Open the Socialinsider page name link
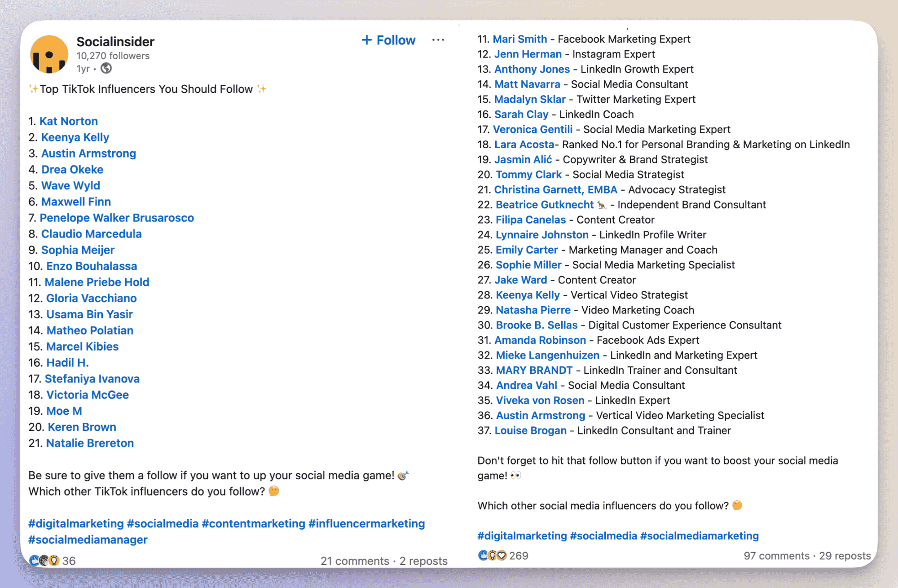Viewport: 898px width, 588px height. [x=115, y=41]
